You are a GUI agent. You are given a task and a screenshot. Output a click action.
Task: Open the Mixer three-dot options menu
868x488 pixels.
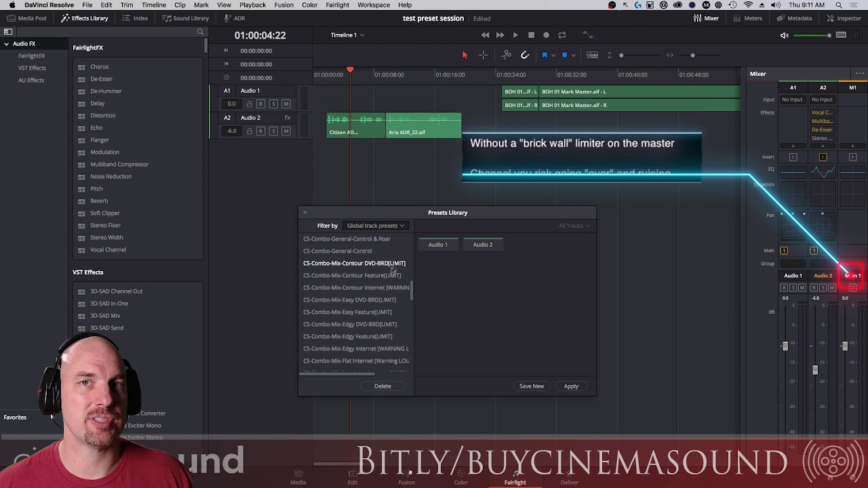tap(859, 74)
